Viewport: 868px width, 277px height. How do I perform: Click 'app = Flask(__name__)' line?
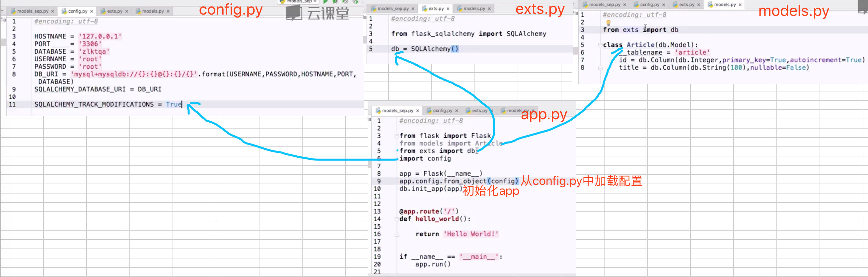click(441, 174)
